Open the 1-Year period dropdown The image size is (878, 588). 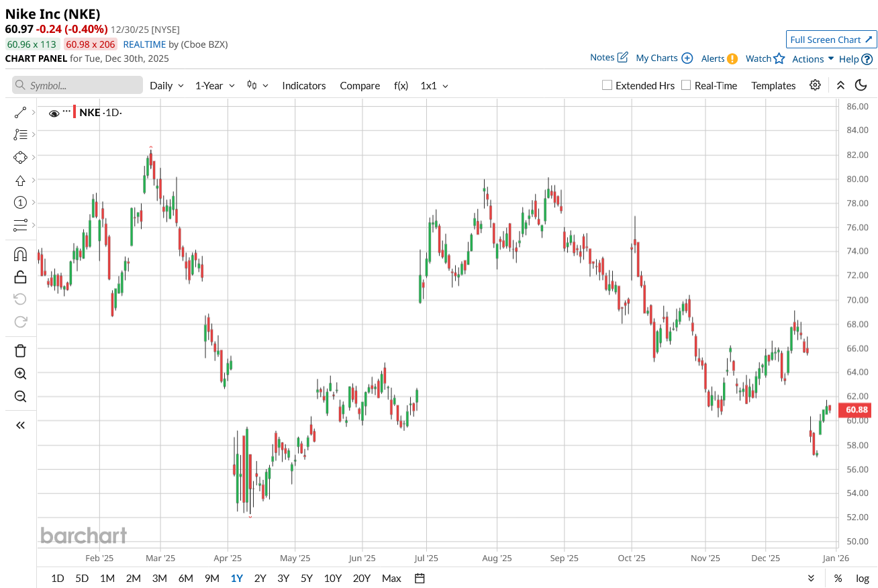(215, 85)
